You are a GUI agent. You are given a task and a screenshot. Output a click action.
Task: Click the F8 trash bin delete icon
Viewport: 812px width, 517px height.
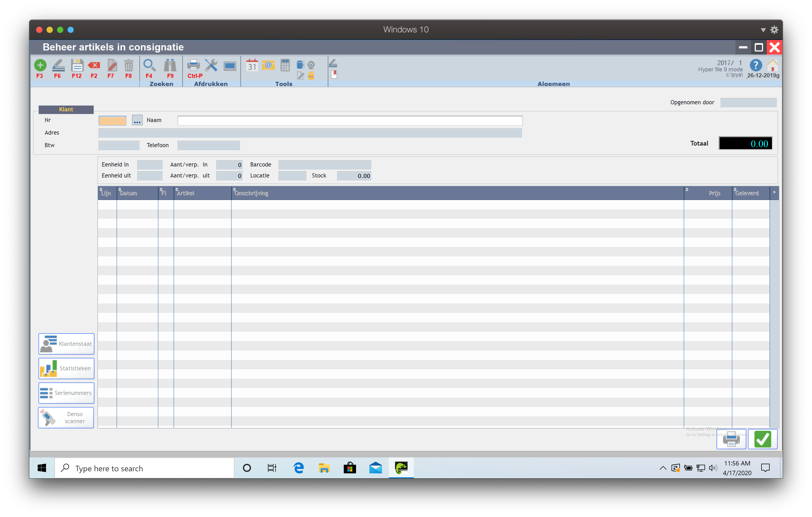tap(128, 65)
